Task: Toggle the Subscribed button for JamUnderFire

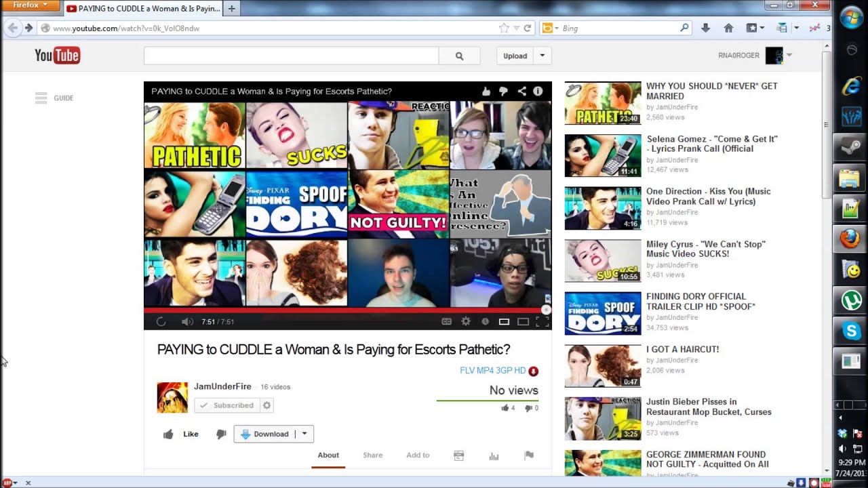Action: [x=226, y=405]
